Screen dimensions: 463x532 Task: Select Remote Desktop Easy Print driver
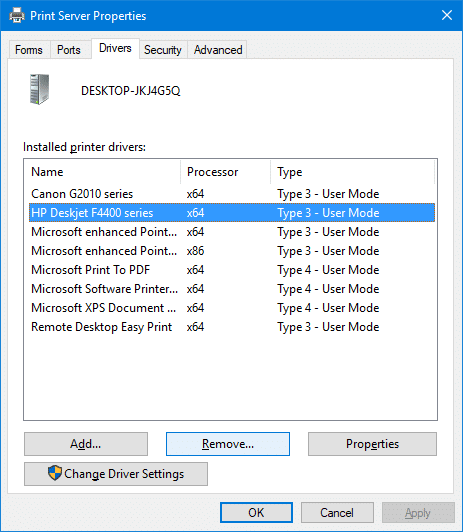(232, 327)
